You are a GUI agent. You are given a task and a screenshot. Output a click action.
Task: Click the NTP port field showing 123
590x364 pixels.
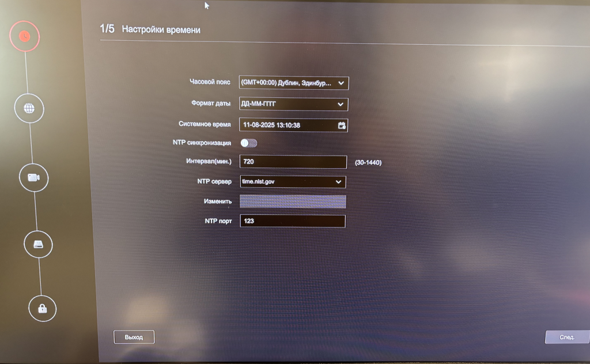click(293, 221)
